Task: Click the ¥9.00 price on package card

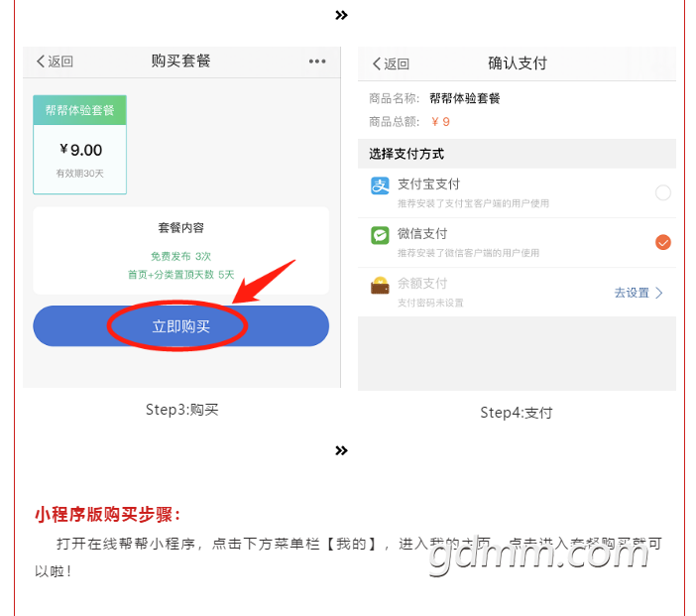Action: (x=80, y=150)
